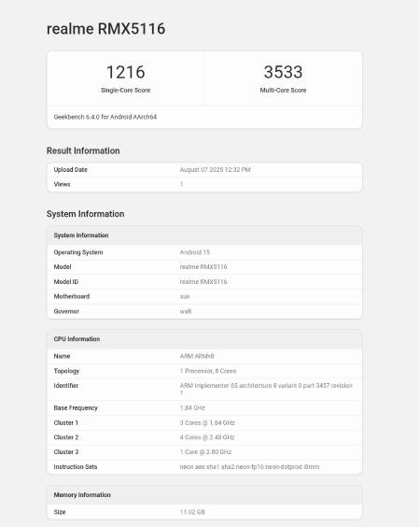Image resolution: width=420 pixels, height=527 pixels.
Task: Select the Upload Date value August 07 2025
Action: click(216, 170)
